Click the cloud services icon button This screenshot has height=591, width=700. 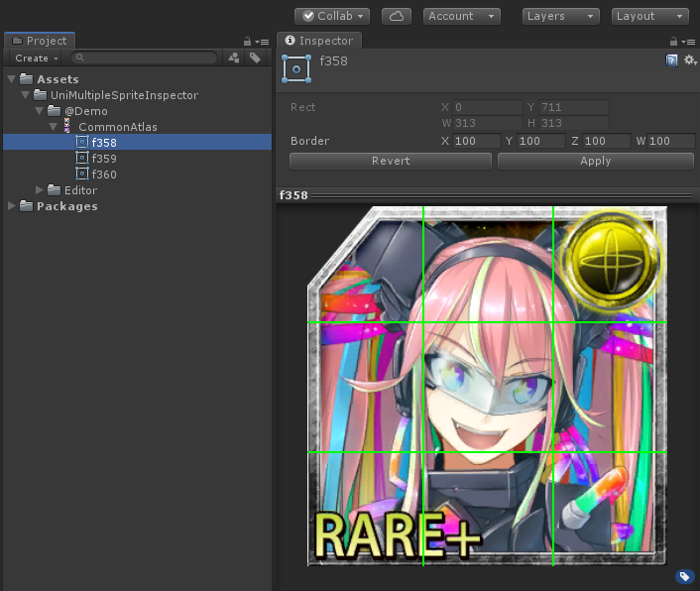(x=397, y=17)
